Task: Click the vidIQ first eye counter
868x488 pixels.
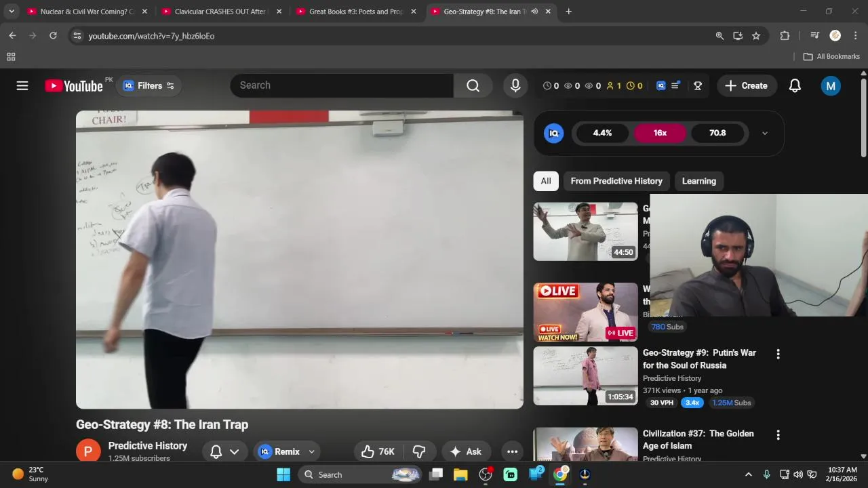Action: [572, 86]
